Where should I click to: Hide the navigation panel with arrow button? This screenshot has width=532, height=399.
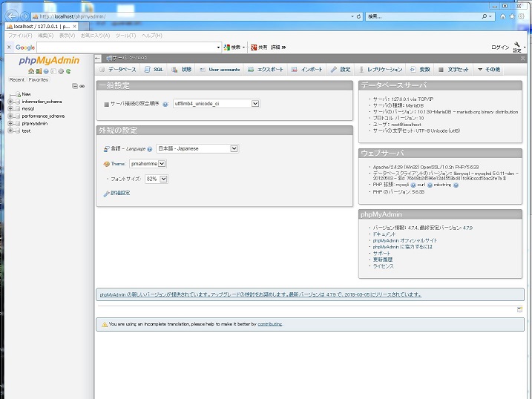(99, 57)
